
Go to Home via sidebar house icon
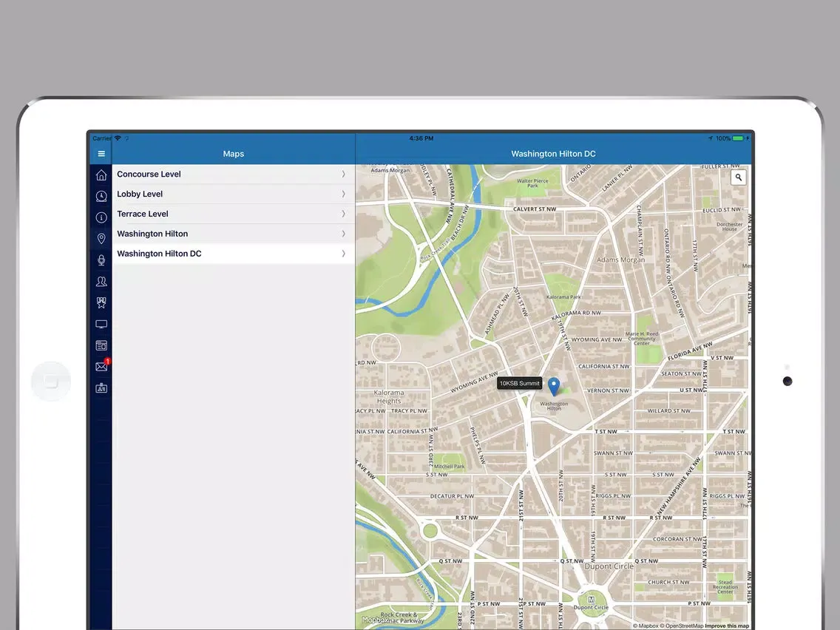(x=101, y=175)
